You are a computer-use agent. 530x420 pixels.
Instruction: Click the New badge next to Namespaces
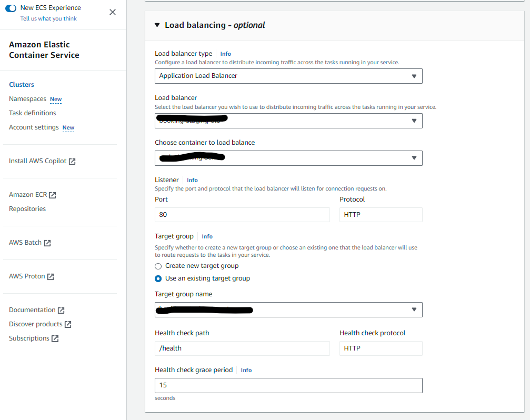click(x=56, y=99)
